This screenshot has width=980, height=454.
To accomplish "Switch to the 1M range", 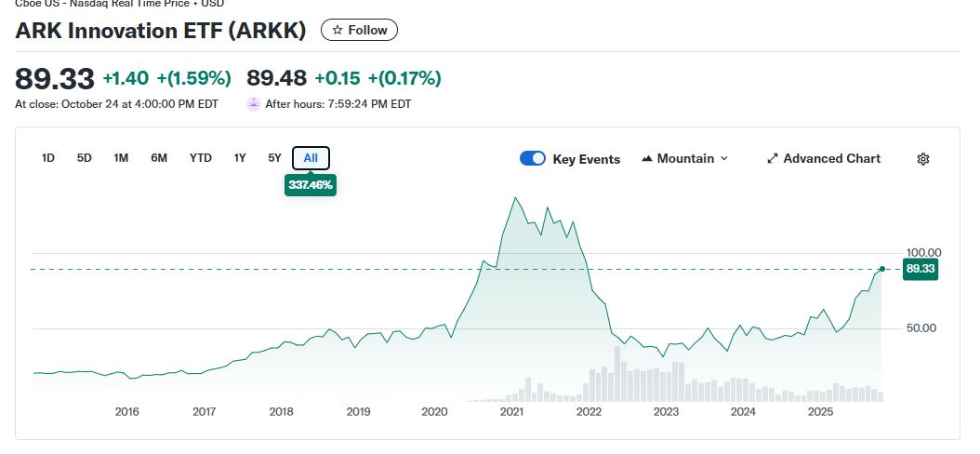I will click(x=121, y=158).
